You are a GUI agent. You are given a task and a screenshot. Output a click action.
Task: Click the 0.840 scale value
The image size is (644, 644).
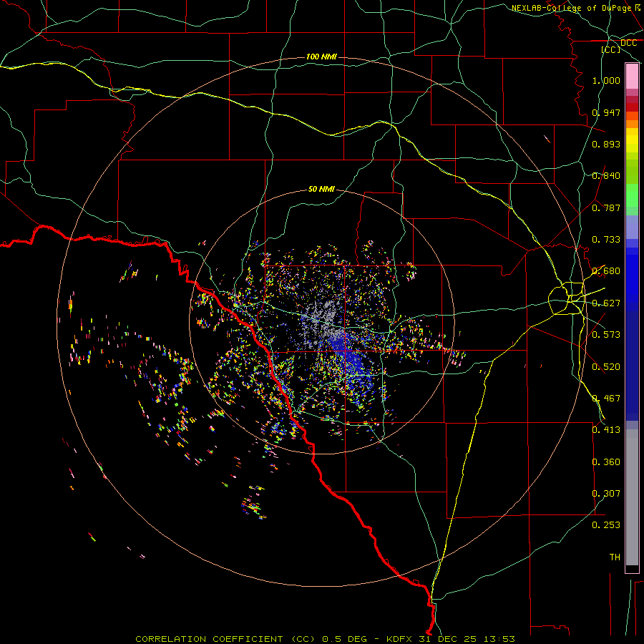point(606,176)
